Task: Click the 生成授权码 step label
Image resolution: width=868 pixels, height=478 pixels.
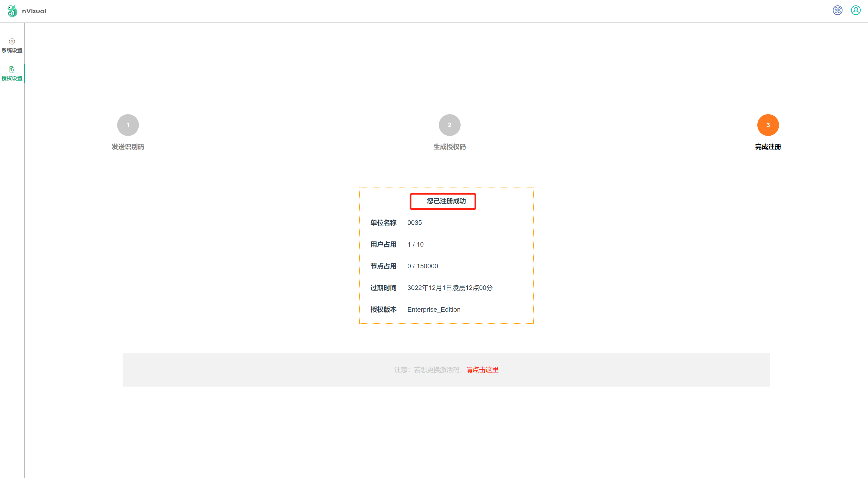Action: tap(449, 147)
